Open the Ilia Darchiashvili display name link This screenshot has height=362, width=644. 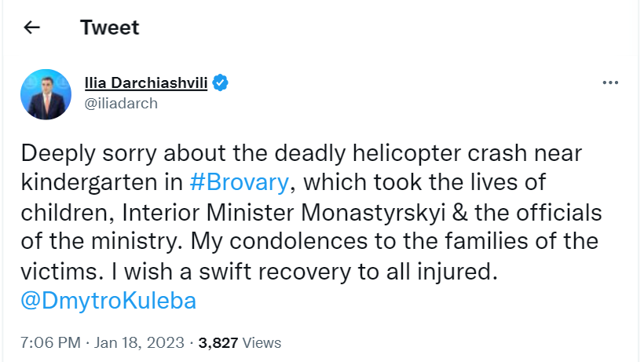146,83
